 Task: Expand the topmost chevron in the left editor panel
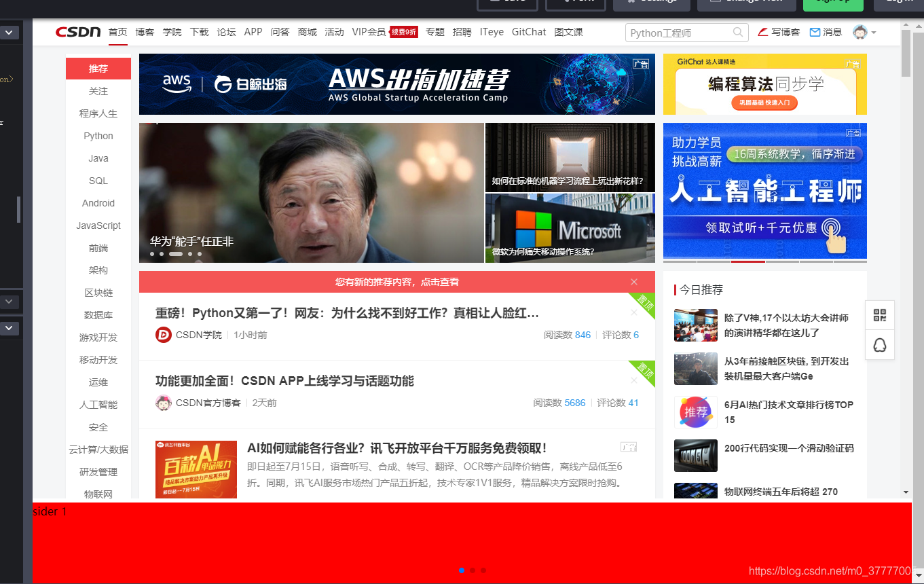pos(10,32)
